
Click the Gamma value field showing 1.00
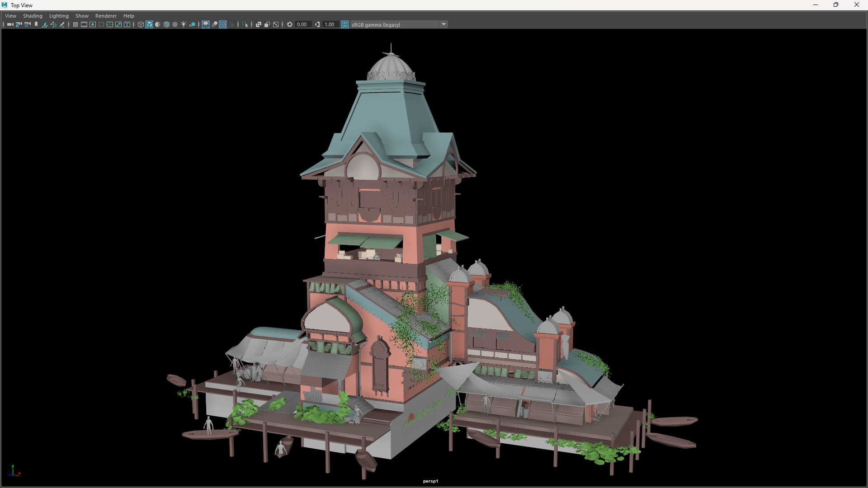[330, 24]
